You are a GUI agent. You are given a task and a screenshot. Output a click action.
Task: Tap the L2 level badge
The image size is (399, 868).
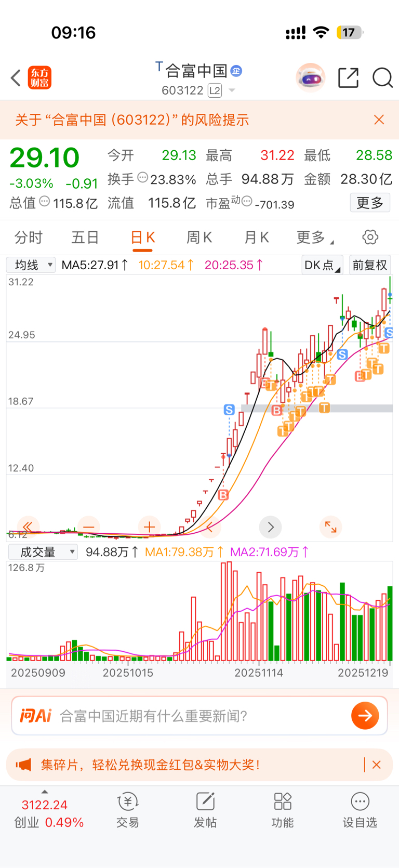(x=215, y=90)
